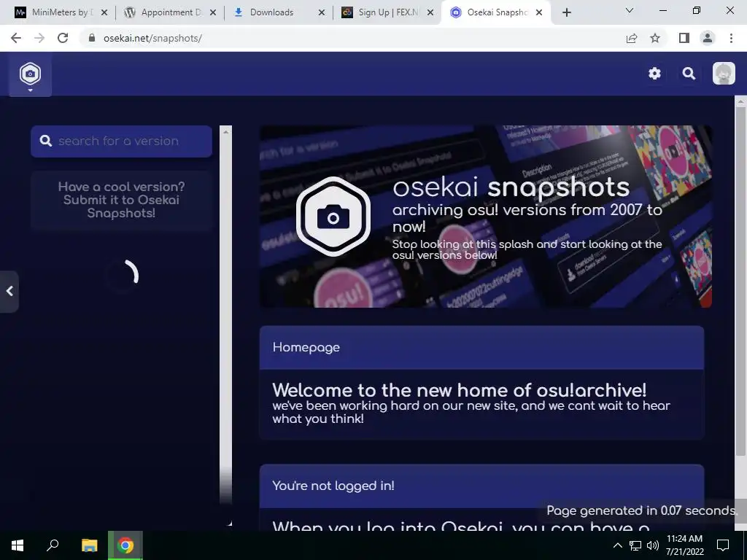Select the Homepage panel header
747x560 pixels.
[481, 348]
